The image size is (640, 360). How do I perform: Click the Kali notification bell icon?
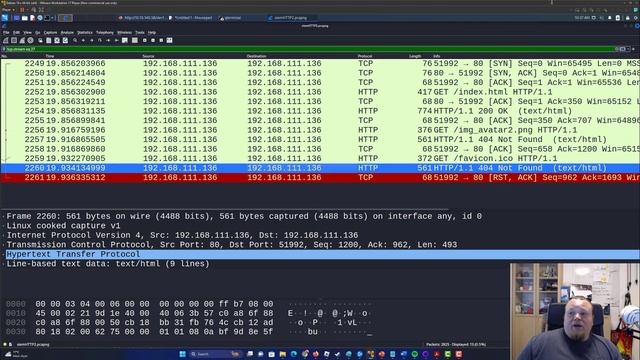(610, 18)
